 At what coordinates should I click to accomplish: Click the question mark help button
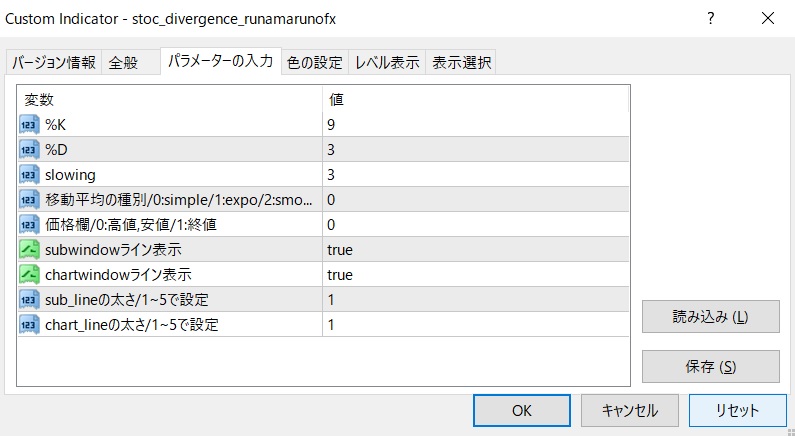(x=711, y=18)
